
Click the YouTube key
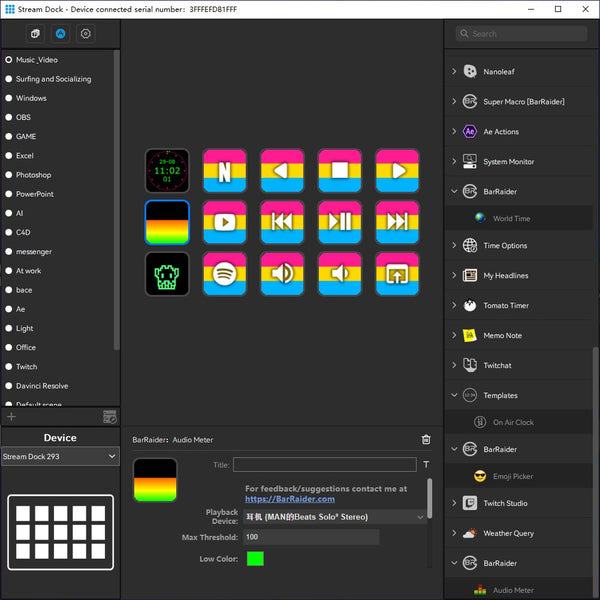coord(225,222)
